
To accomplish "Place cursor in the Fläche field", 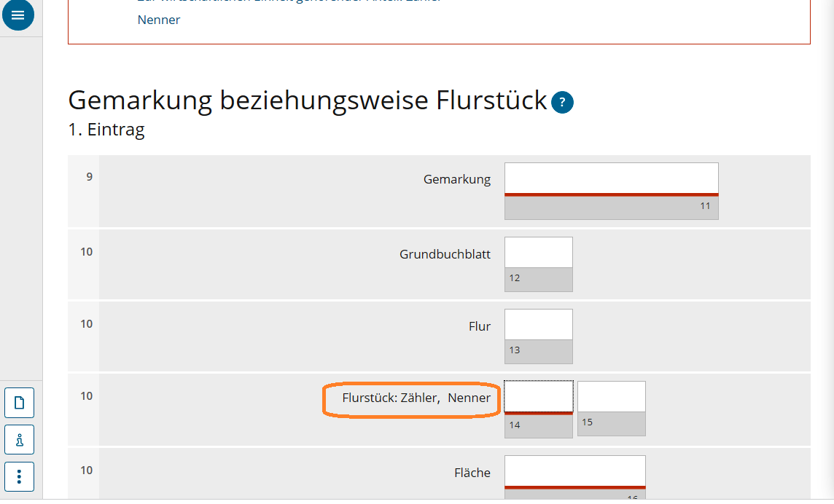I will point(574,471).
